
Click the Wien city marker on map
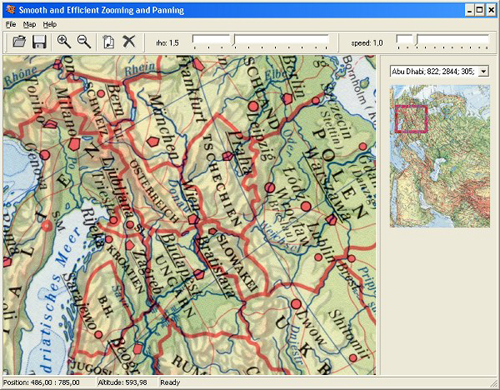(x=193, y=220)
